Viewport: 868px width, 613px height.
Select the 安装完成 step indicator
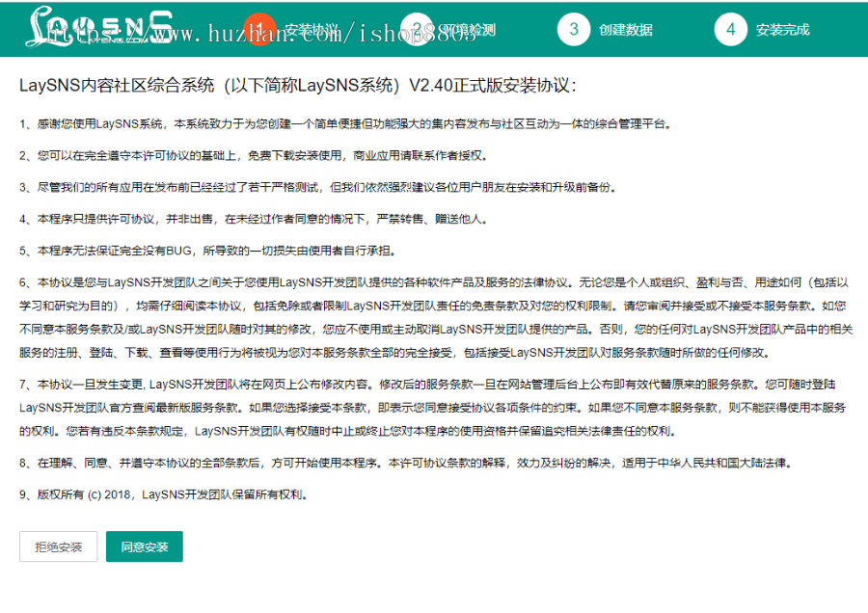[x=781, y=29]
